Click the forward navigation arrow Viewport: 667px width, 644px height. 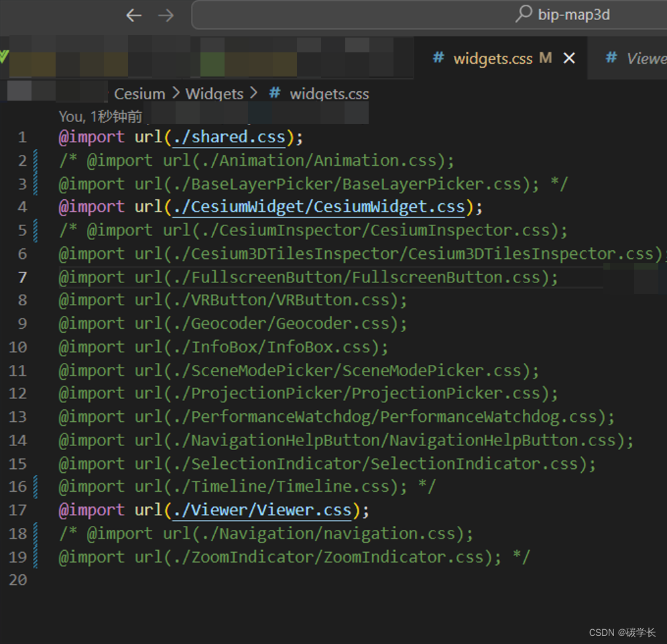166,15
